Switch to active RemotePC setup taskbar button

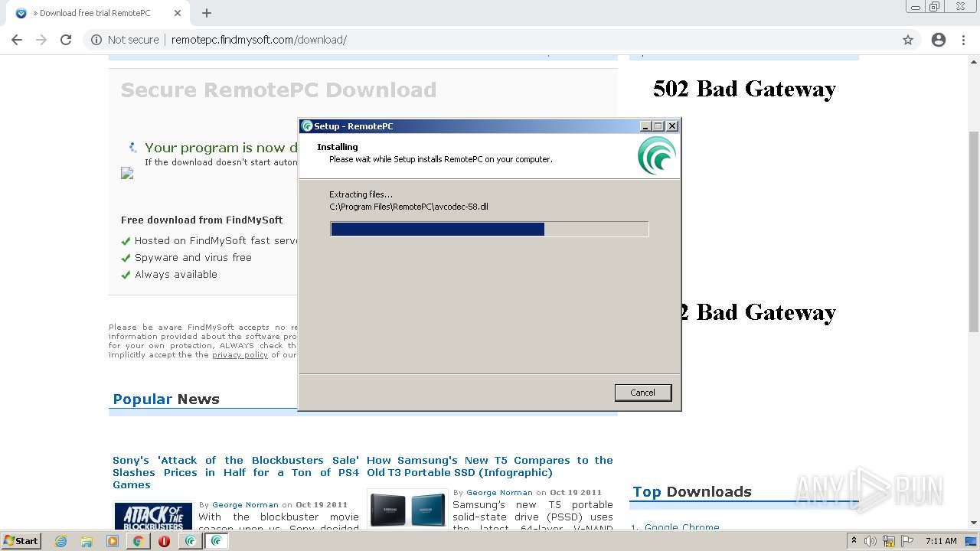click(x=217, y=541)
